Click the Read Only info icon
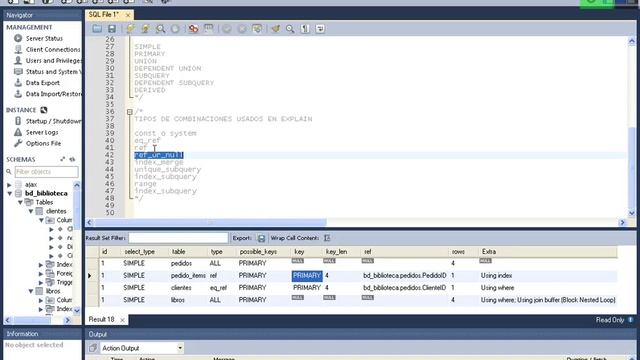640x360 pixels. [630, 320]
